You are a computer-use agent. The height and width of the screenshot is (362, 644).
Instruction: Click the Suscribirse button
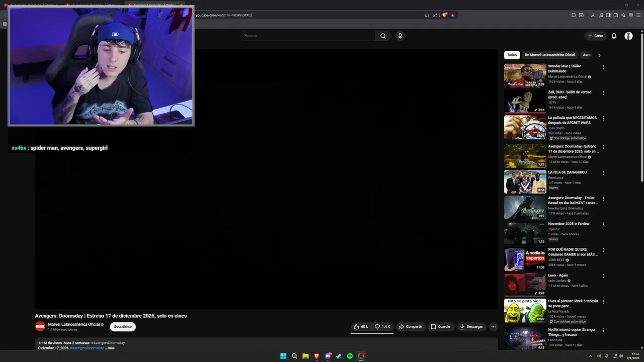click(123, 327)
